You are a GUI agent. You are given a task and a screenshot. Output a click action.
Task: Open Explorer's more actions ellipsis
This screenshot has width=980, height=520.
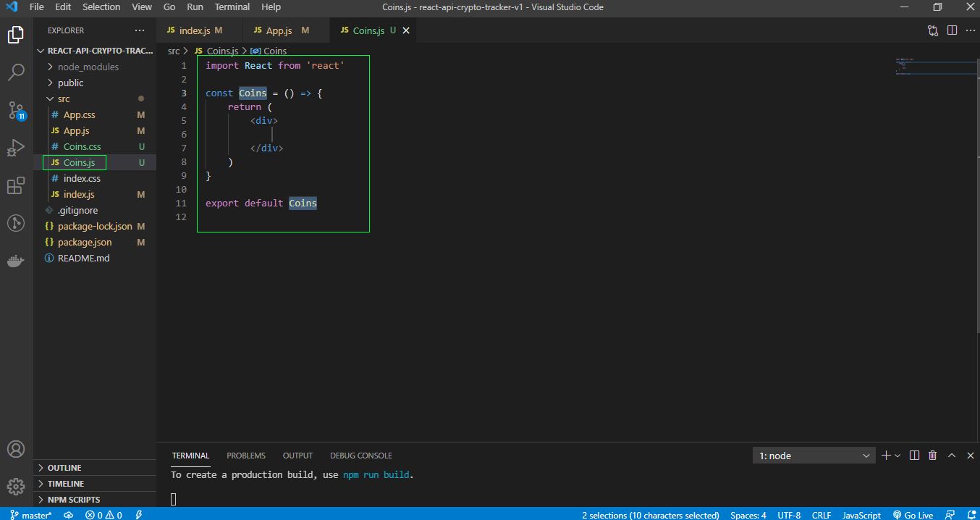point(140,30)
